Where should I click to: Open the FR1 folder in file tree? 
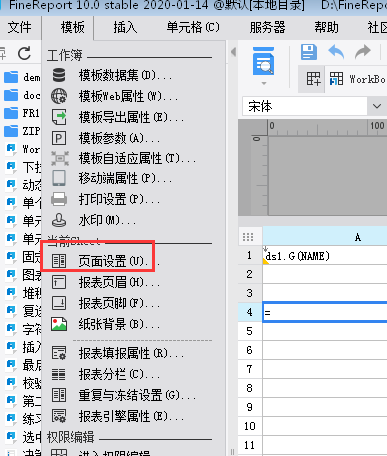[22, 113]
